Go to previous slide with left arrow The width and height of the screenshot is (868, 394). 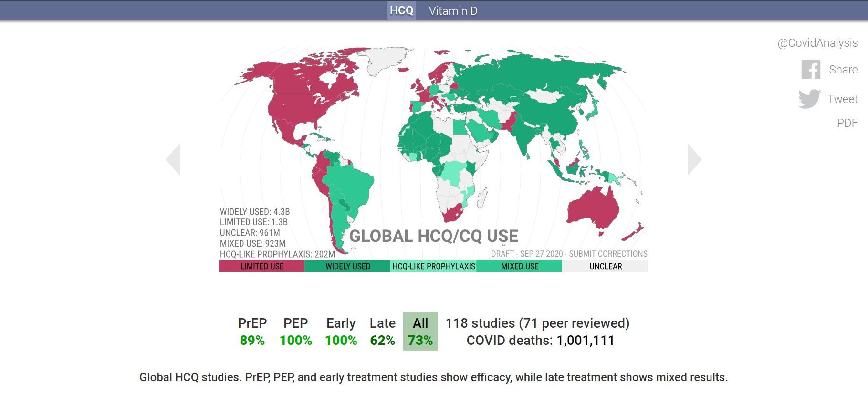[x=173, y=159]
